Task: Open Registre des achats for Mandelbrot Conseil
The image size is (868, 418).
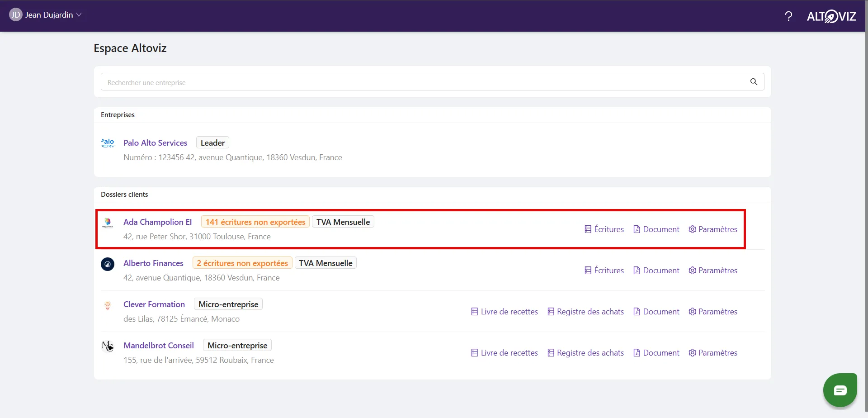Action: 585,353
